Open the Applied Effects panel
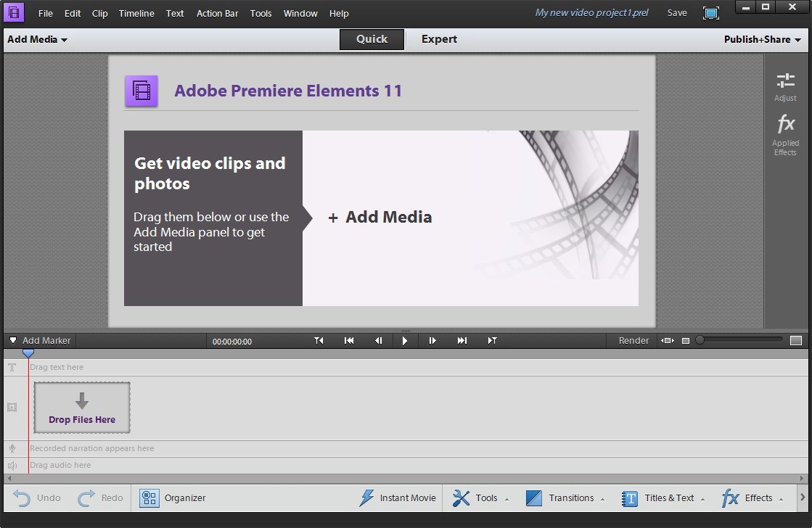Screen dimensions: 812x528 point(785,134)
